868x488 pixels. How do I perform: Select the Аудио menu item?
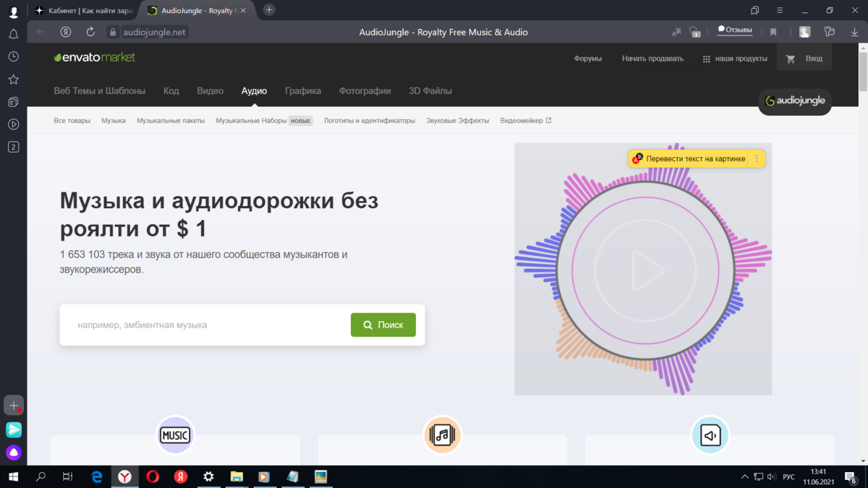[x=255, y=91]
